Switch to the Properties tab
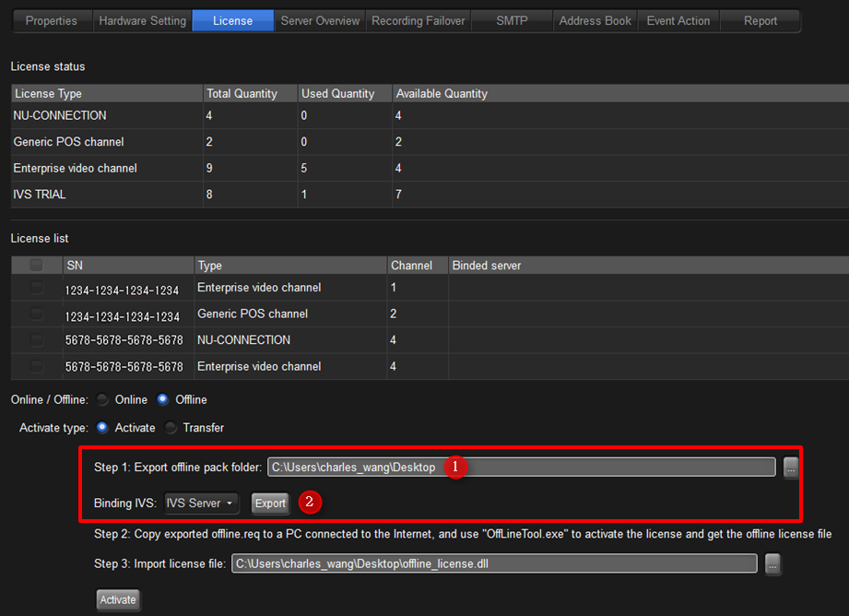The image size is (849, 616). [x=51, y=20]
